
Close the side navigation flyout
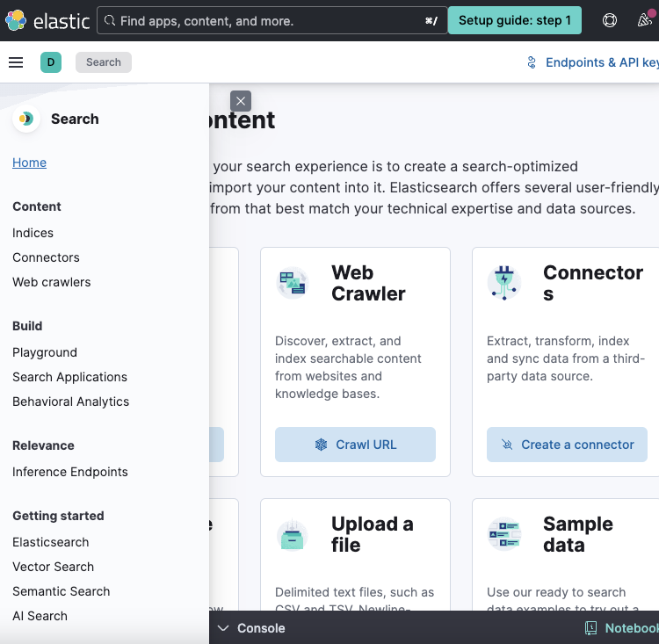pos(241,101)
